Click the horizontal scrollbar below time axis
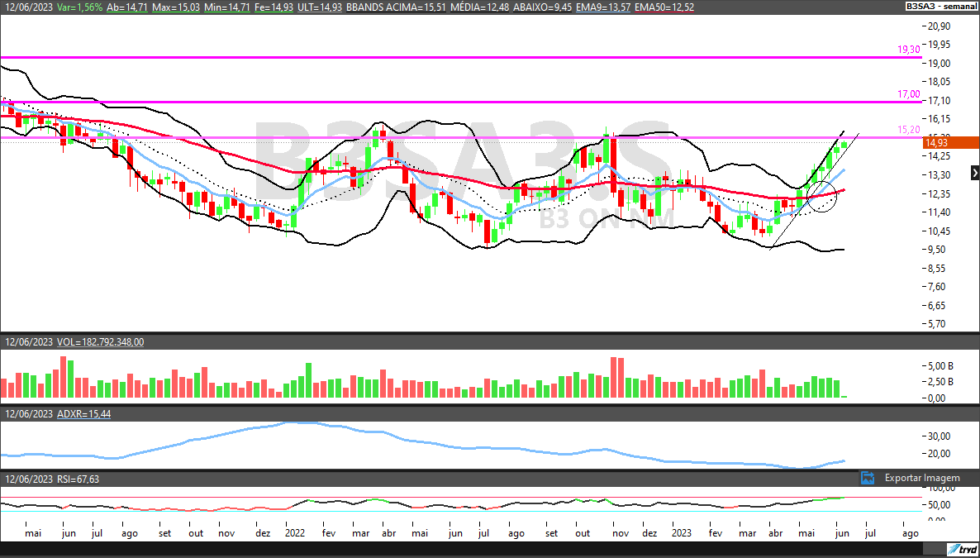980x558 pixels. (x=463, y=550)
